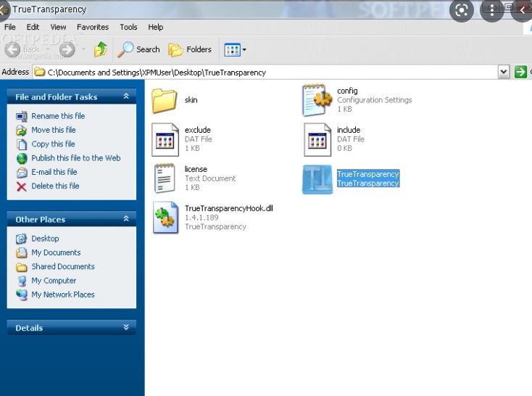
Task: Click the red Delete X icon
Action: pyautogui.click(x=21, y=186)
